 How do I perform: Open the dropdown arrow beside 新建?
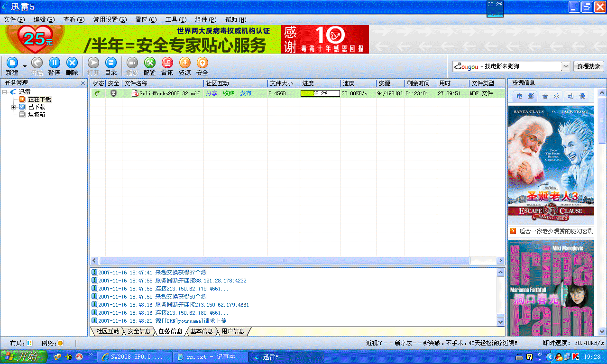tap(25, 67)
